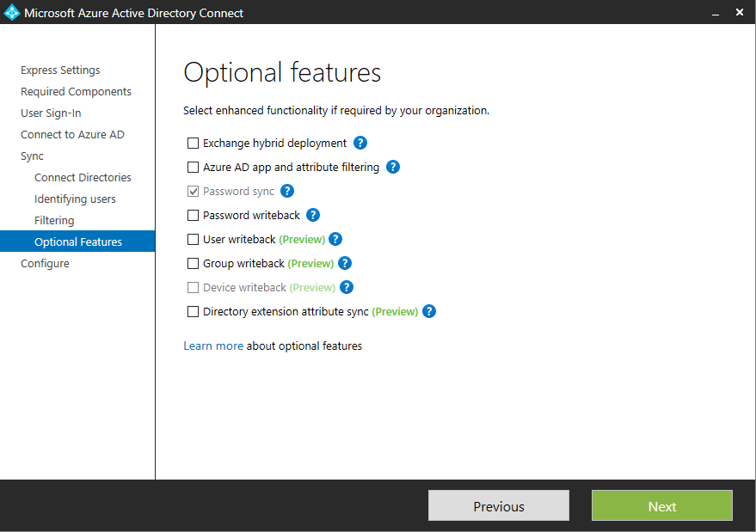
Task: Click the green Preview tag after Group writeback
Action: click(x=310, y=264)
